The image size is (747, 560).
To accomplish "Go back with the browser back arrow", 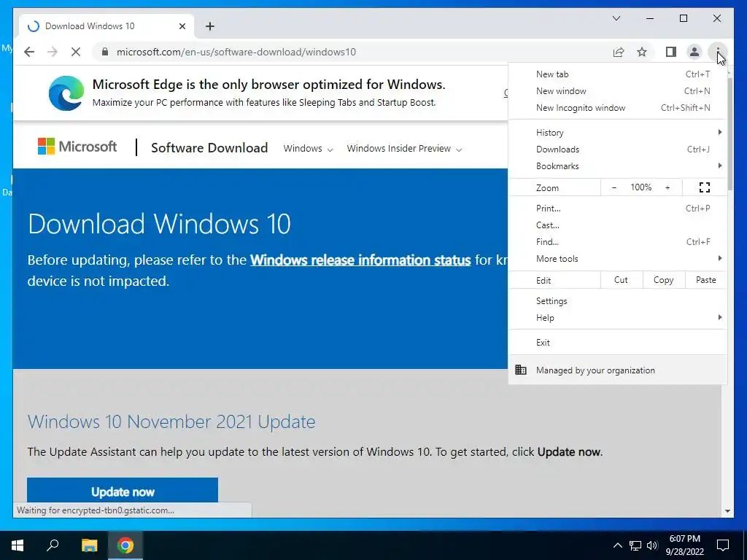I will click(x=29, y=52).
